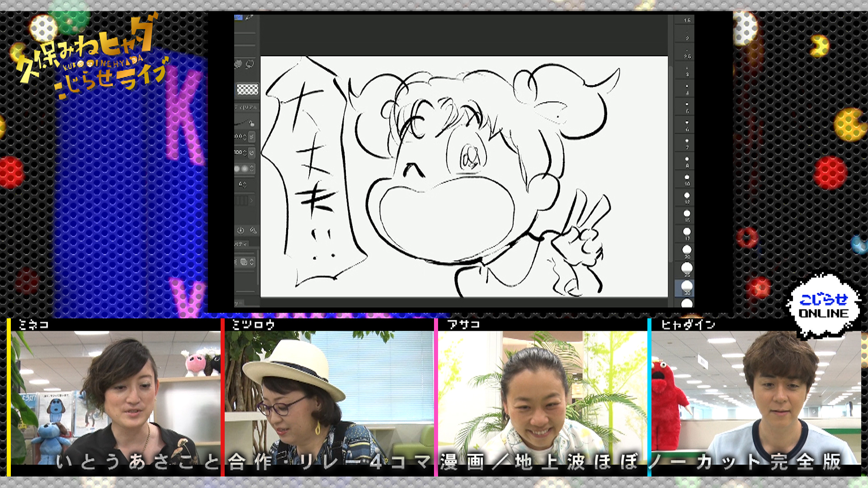Switch to the property panel tab
868x488 pixels.
(241, 244)
